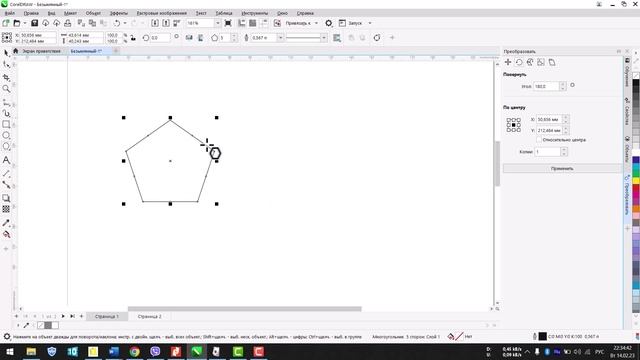Click the New document icon
This screenshot has width=640, height=360.
click(x=6, y=23)
